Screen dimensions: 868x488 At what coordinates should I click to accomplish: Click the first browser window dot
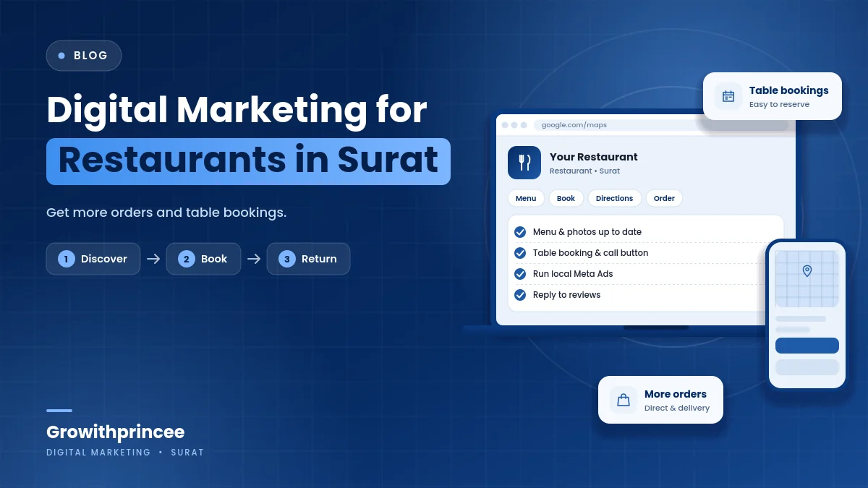pos(505,125)
